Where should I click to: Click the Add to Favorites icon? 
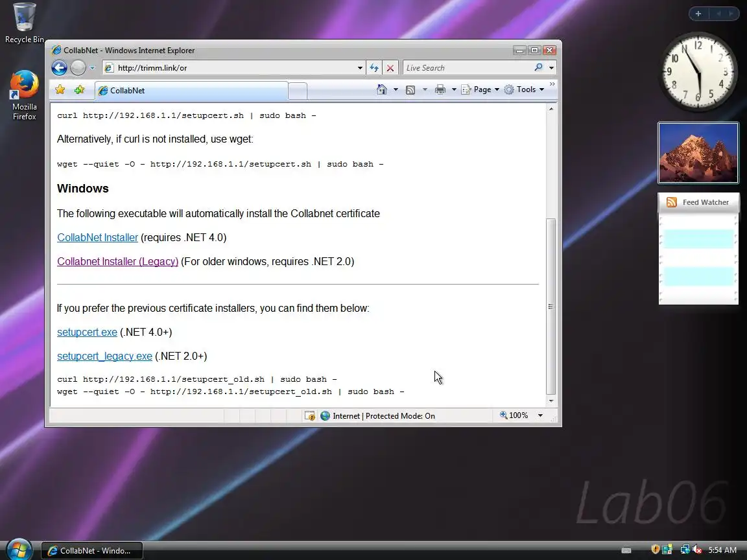point(79,89)
